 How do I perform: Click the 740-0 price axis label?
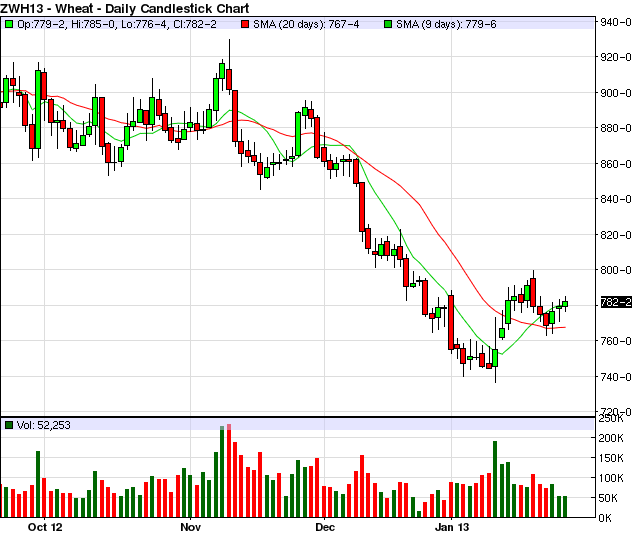[x=616, y=377]
